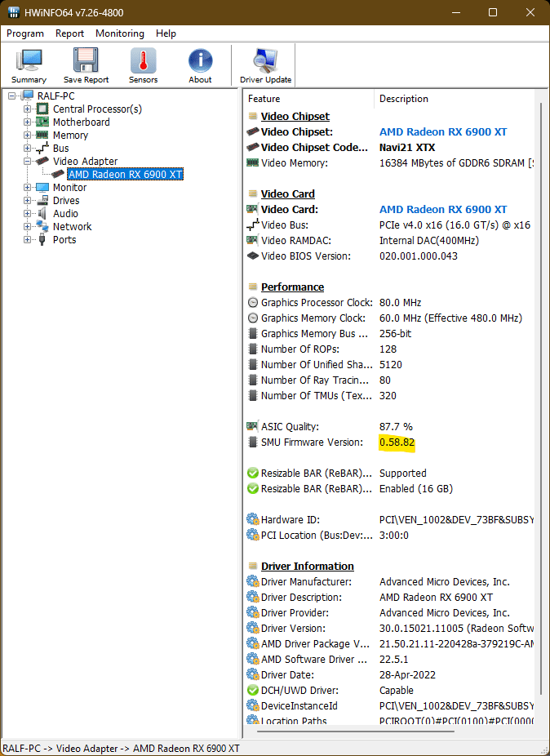Open blue Video Card AMD Radeon link
The width and height of the screenshot is (550, 756).
tap(443, 209)
